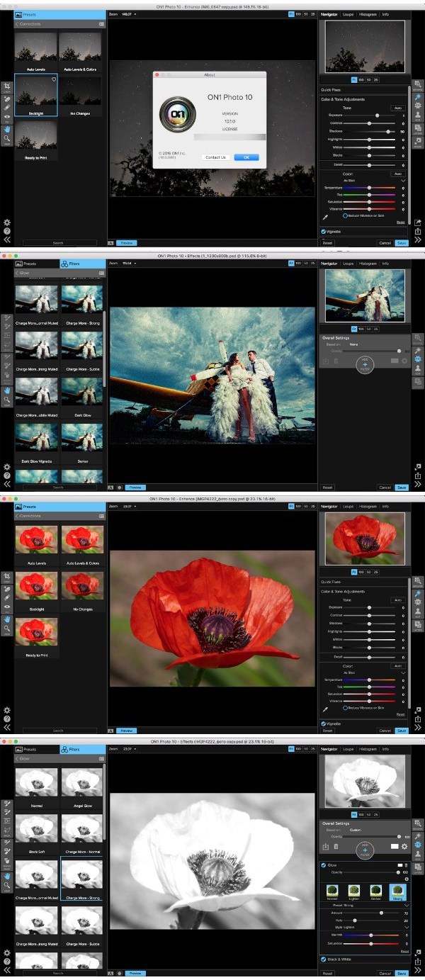Select Zoom tool in the red poppy window
The image size is (425, 980).
(7, 629)
